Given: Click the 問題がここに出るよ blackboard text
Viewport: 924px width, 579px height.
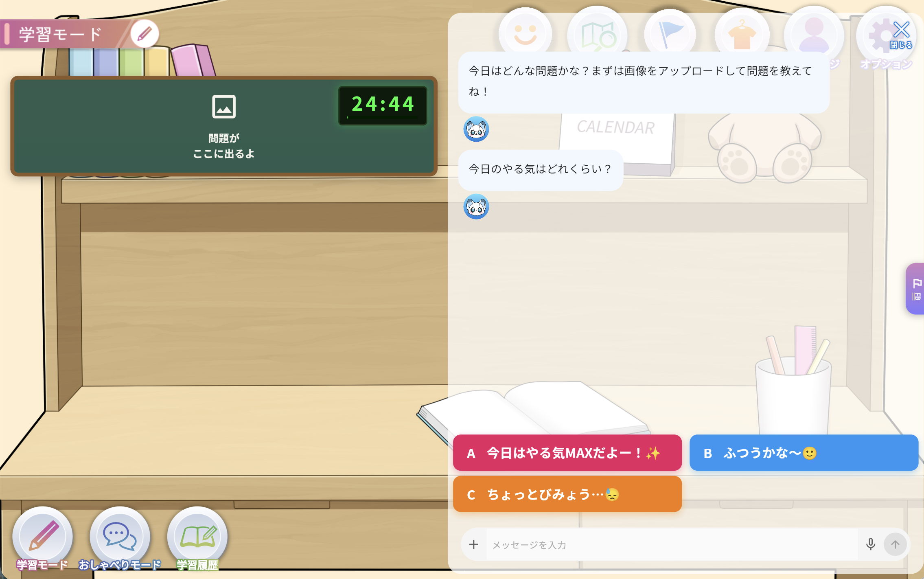Looking at the screenshot, I should click(x=224, y=146).
